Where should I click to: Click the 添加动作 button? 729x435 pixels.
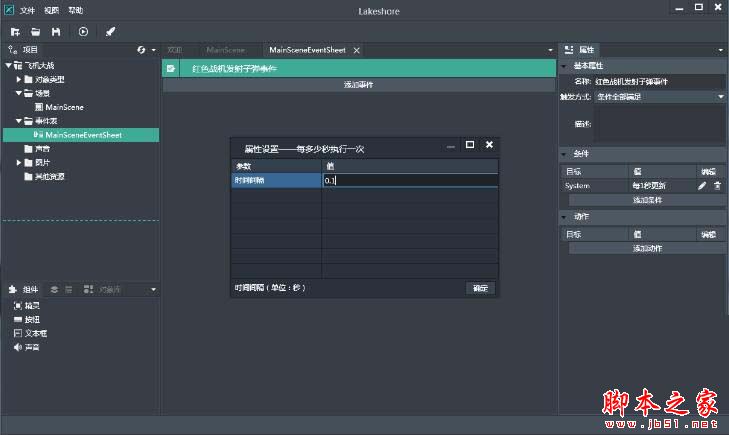point(647,249)
